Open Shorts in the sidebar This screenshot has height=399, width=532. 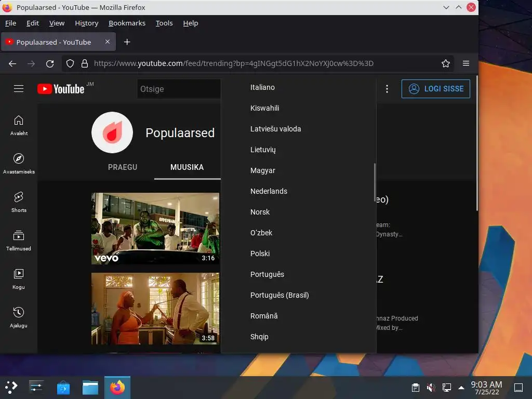(19, 202)
